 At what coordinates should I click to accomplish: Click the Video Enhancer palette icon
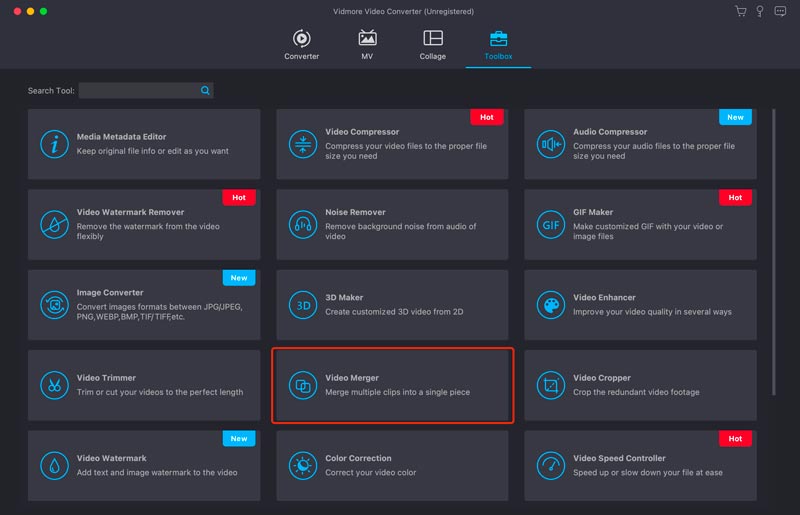pyautogui.click(x=550, y=305)
